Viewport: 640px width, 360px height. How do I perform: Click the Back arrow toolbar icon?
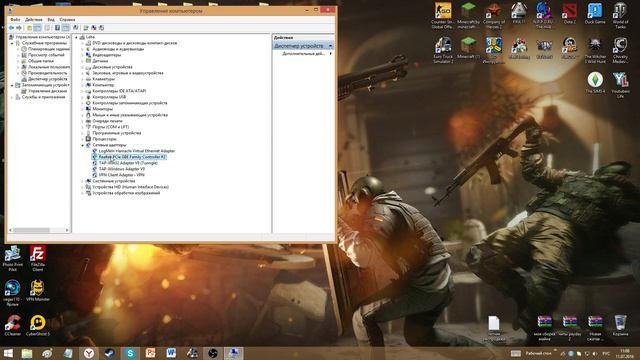(11, 28)
